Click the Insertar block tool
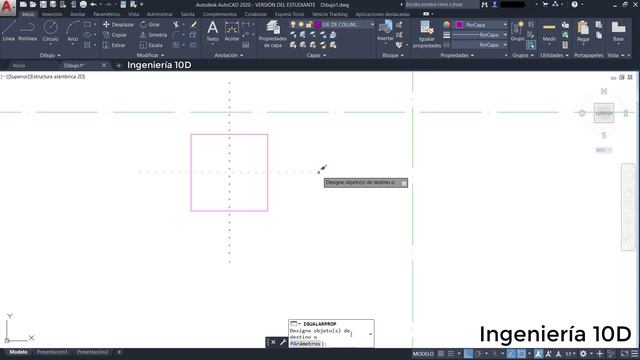Screen dimensions: 640x360 (x=385, y=31)
